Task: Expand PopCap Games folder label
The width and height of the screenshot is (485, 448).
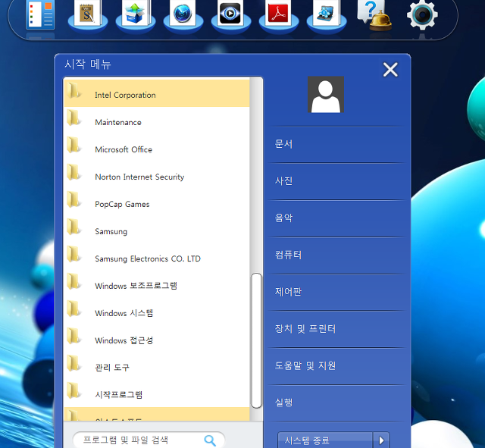Action: [x=122, y=204]
